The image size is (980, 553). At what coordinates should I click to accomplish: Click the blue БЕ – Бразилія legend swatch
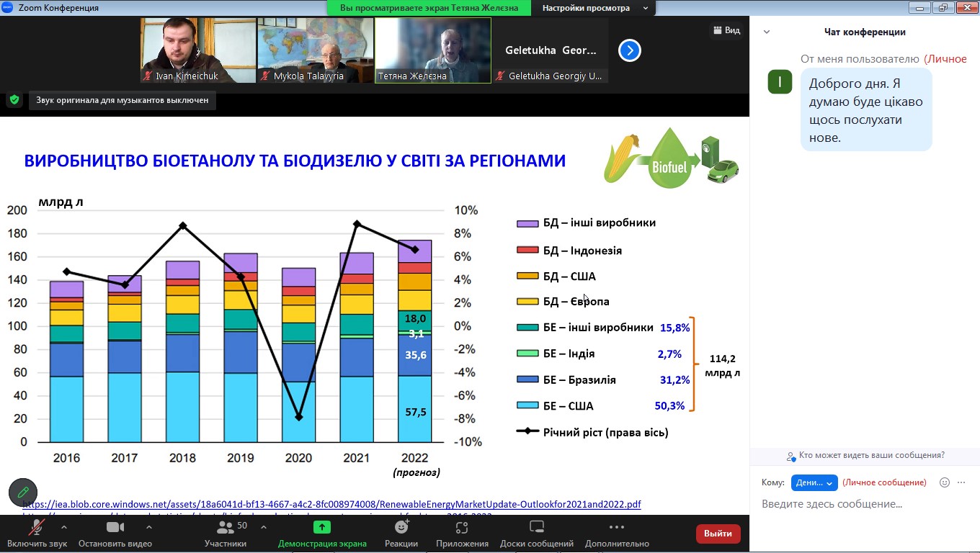[527, 379]
